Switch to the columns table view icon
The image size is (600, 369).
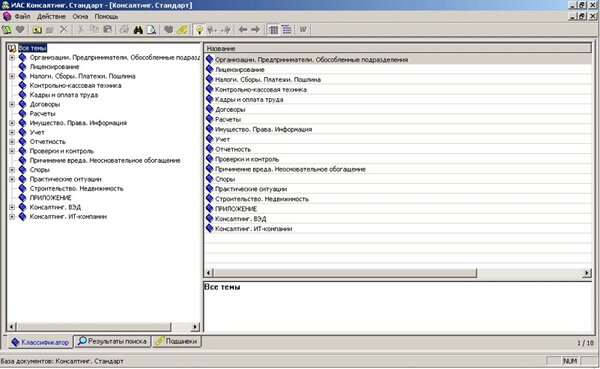coord(273,29)
